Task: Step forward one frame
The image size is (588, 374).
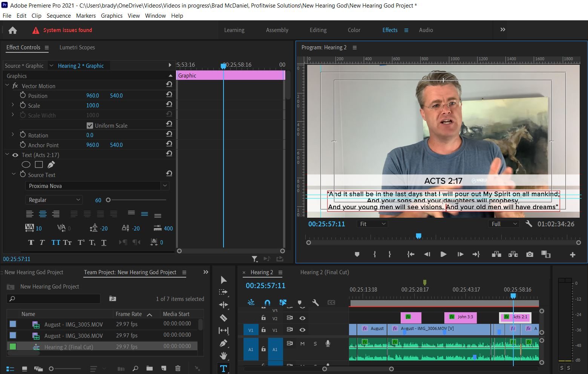Action: [x=460, y=254]
